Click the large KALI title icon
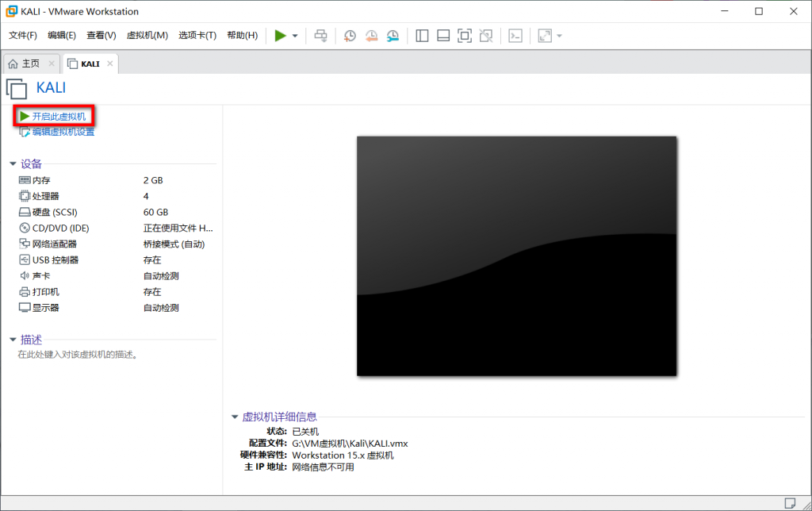The height and width of the screenshot is (511, 812). [x=17, y=88]
